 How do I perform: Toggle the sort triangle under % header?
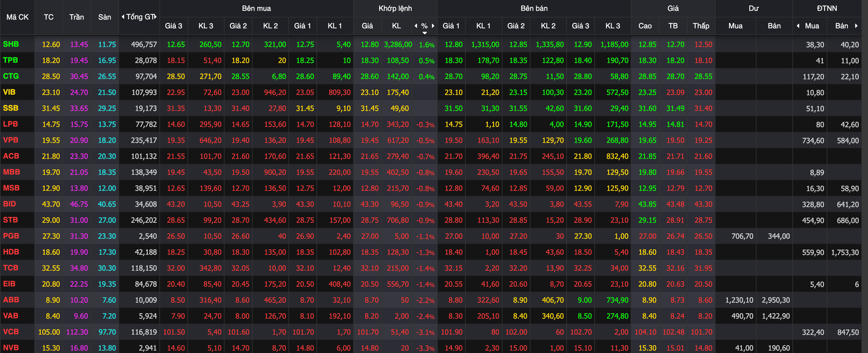(x=425, y=33)
